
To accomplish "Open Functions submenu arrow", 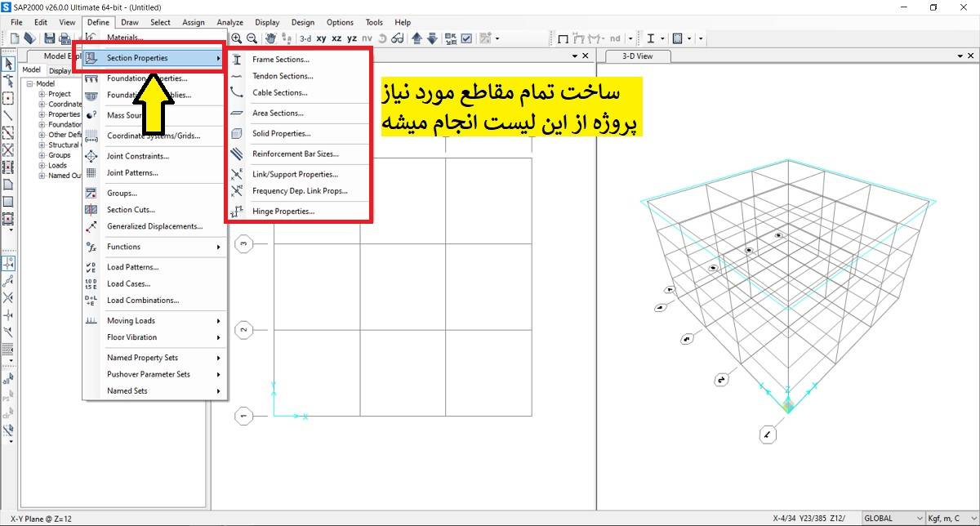I will [218, 247].
